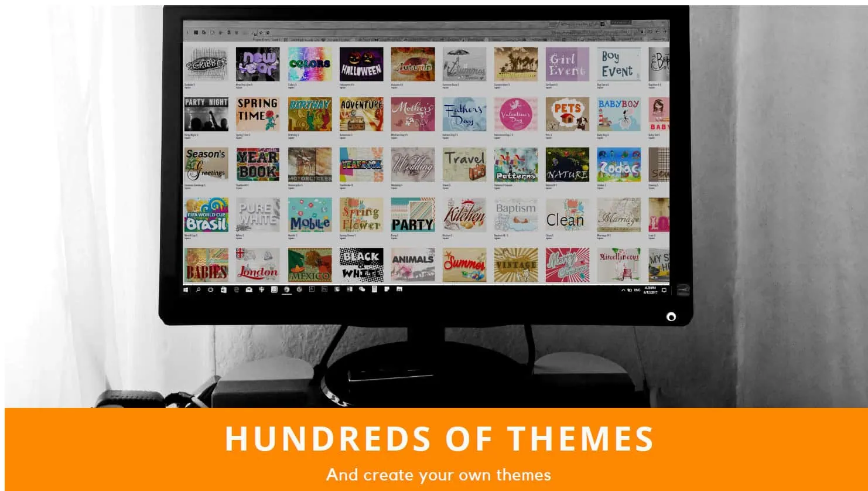The height and width of the screenshot is (491, 868).
Task: Open the Microsoft Store taskbar icon
Action: tap(224, 289)
